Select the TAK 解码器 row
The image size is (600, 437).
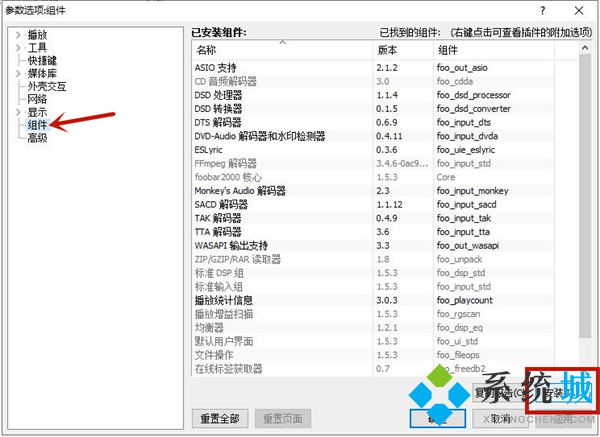373,218
